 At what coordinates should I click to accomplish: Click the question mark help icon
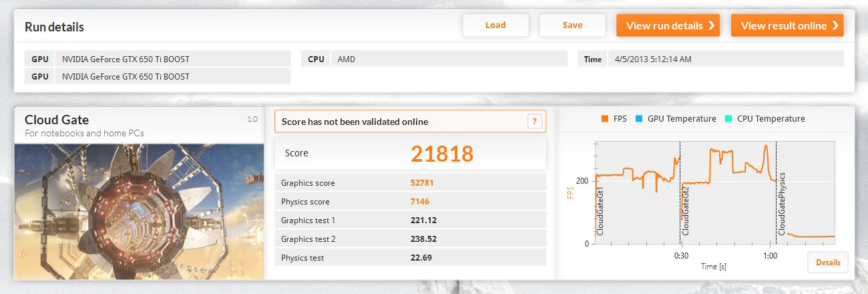pyautogui.click(x=534, y=122)
